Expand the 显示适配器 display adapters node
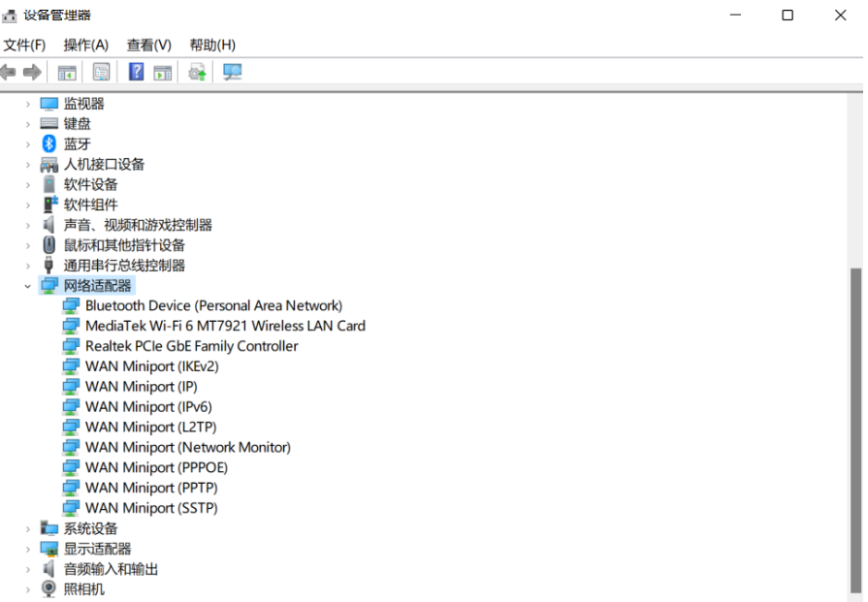This screenshot has width=868, height=602. click(x=28, y=549)
